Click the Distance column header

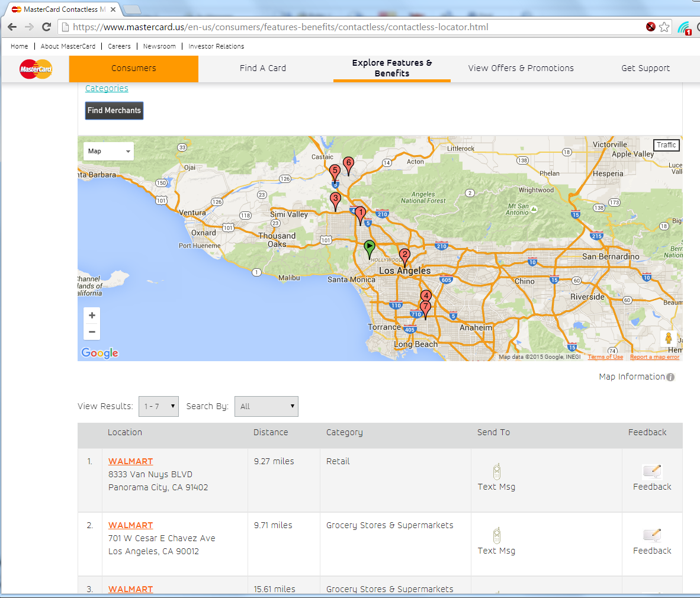coord(271,432)
